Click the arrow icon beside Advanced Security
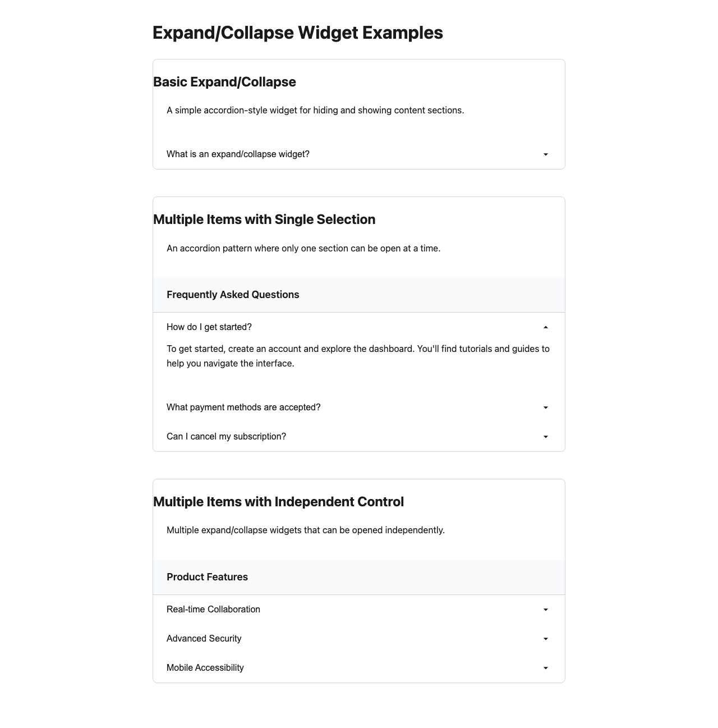The height and width of the screenshot is (728, 718). (x=546, y=639)
